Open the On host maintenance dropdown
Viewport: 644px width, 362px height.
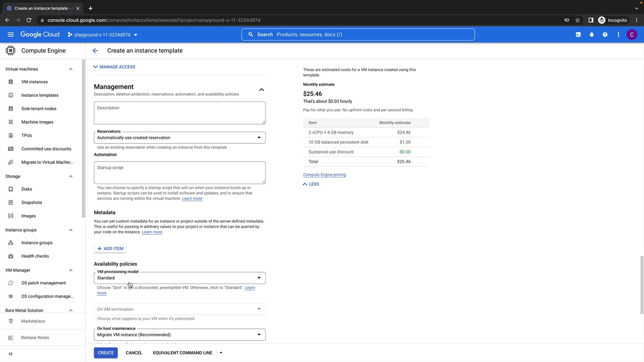click(179, 335)
